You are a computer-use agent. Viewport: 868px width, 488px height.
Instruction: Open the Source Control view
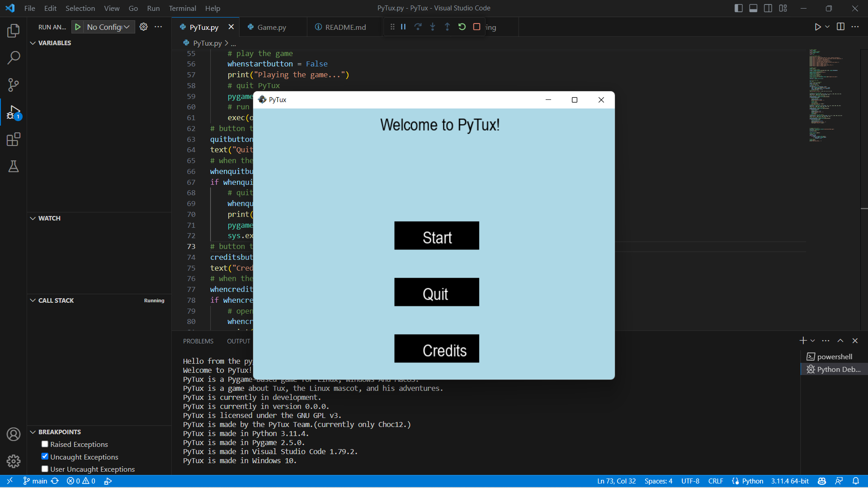[14, 84]
